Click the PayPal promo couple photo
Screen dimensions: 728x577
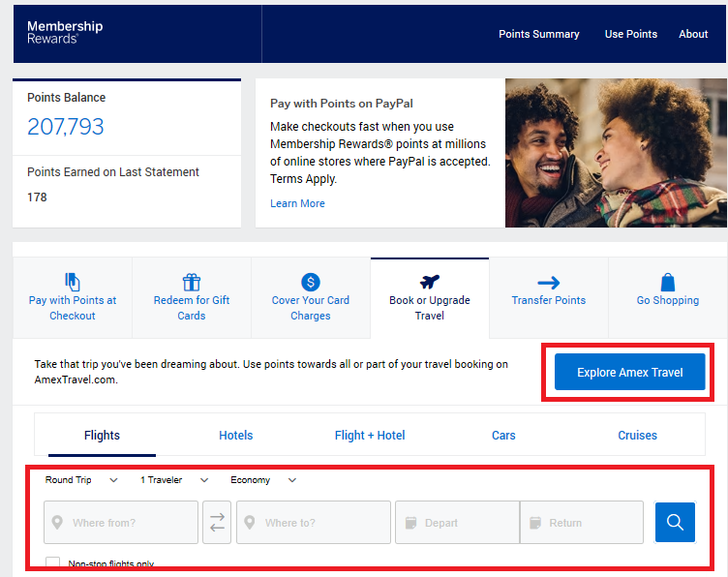click(x=616, y=153)
